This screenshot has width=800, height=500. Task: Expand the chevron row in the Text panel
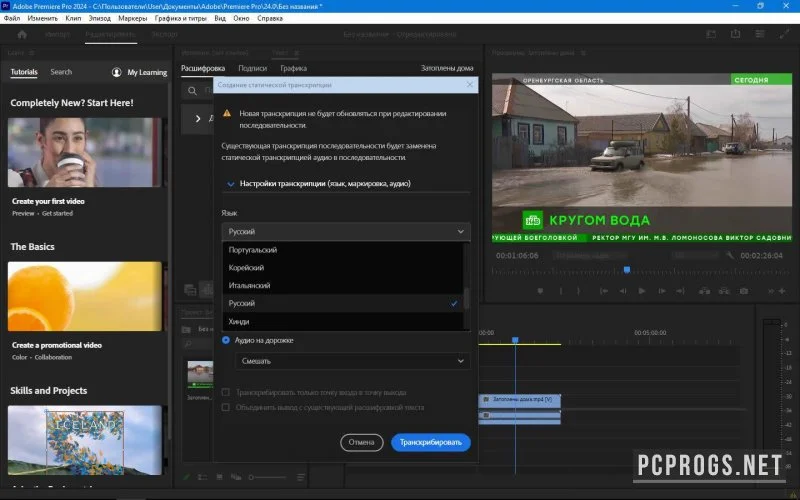(198, 118)
